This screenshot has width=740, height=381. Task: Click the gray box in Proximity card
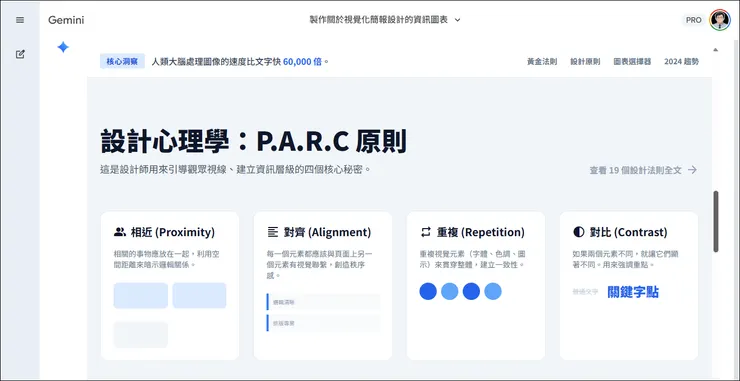pos(141,334)
